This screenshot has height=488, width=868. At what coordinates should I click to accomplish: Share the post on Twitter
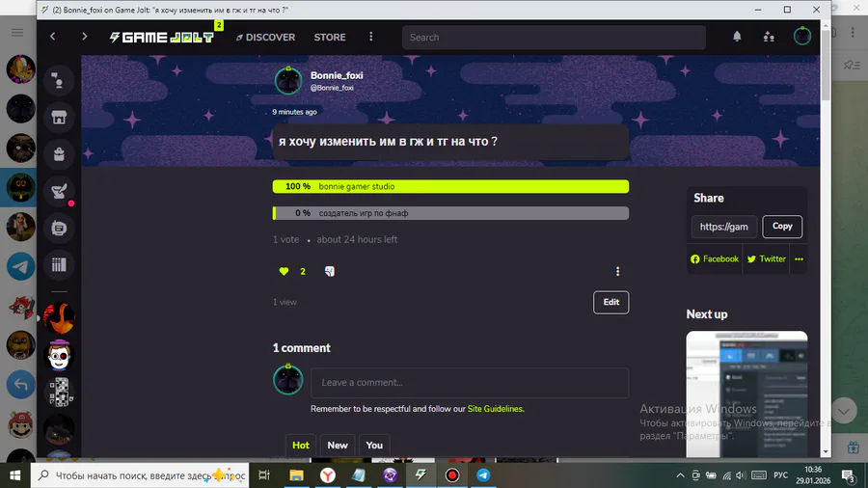tap(766, 258)
